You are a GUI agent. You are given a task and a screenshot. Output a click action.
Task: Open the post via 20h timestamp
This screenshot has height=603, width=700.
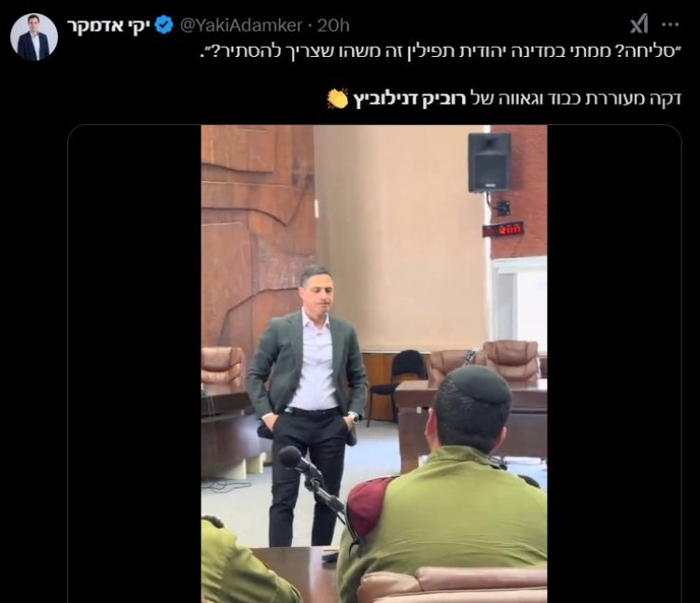tap(333, 25)
